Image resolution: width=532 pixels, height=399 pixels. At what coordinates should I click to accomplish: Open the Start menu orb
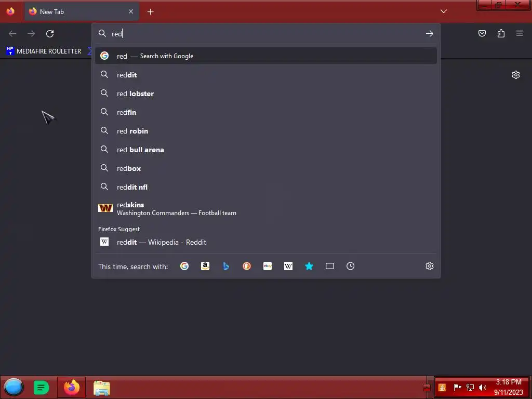[13, 387]
